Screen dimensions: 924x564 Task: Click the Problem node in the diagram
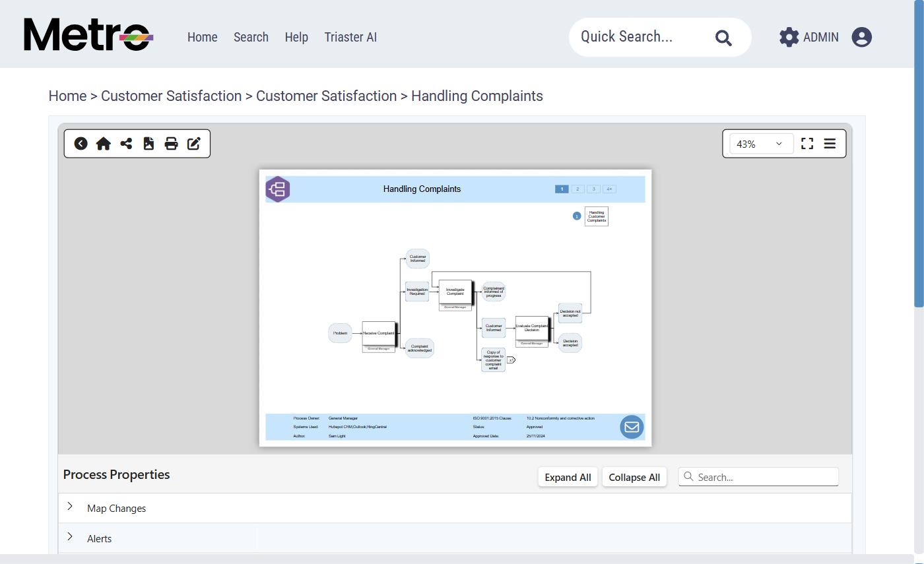coord(341,333)
